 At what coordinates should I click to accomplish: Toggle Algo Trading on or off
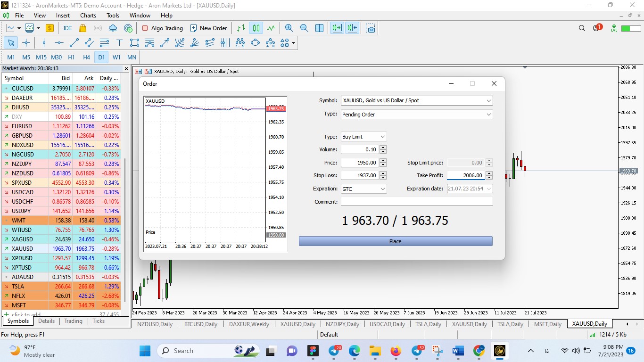[163, 28]
